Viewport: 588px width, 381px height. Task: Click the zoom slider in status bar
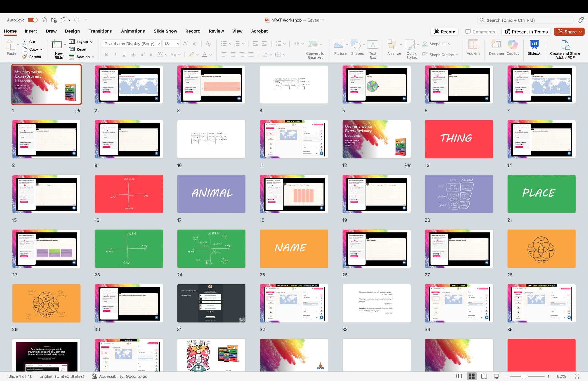pos(524,376)
